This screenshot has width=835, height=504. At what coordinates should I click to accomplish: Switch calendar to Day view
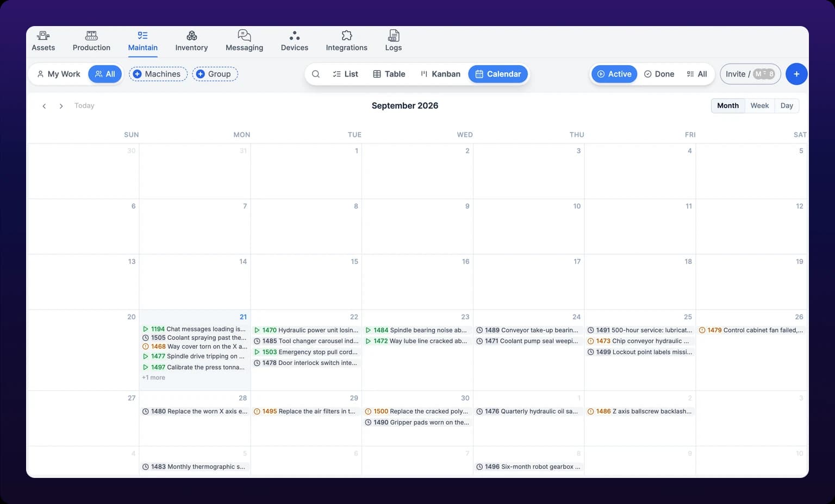tap(787, 106)
